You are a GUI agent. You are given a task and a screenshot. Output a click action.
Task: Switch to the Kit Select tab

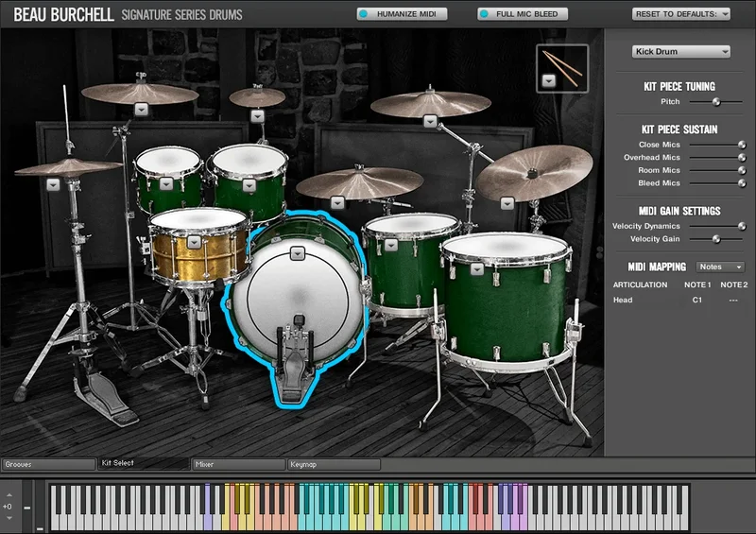[x=144, y=463]
